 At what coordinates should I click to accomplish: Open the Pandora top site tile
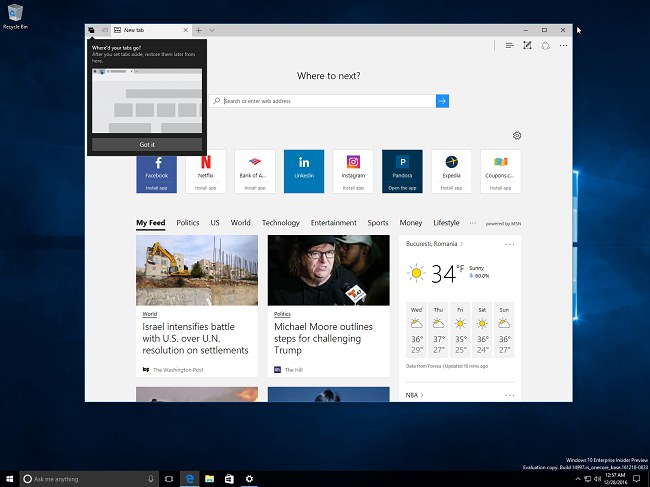tap(402, 171)
